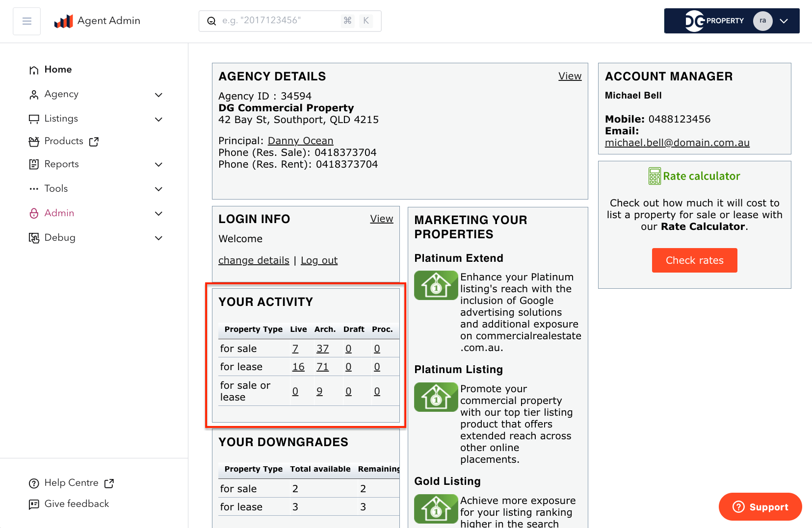Open the Tools sidebar menu

tap(56, 189)
